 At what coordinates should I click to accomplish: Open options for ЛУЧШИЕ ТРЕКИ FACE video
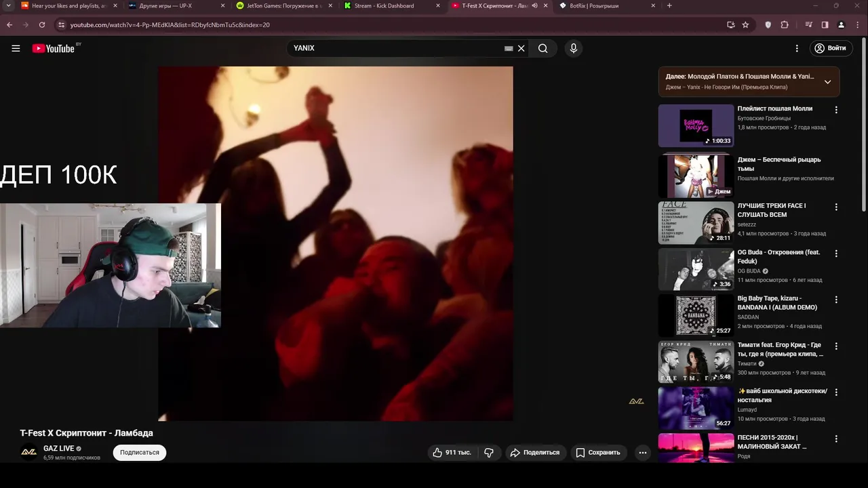[x=836, y=207]
